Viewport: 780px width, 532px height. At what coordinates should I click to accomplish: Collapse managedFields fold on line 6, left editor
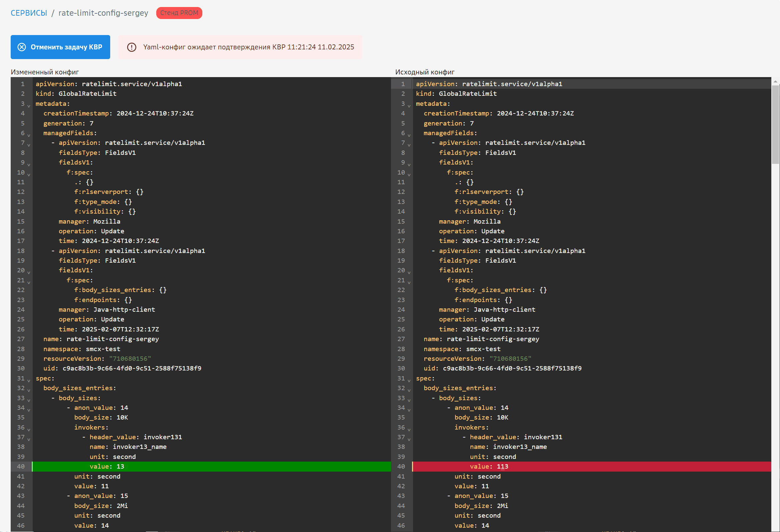click(28, 135)
